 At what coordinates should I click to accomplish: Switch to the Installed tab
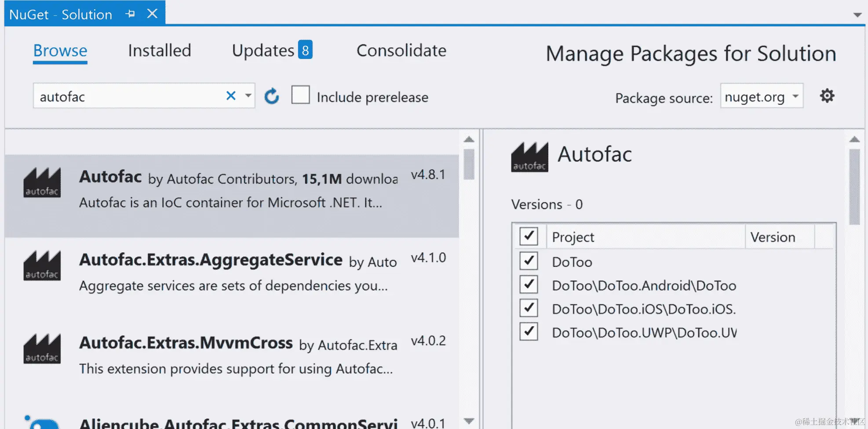click(160, 51)
